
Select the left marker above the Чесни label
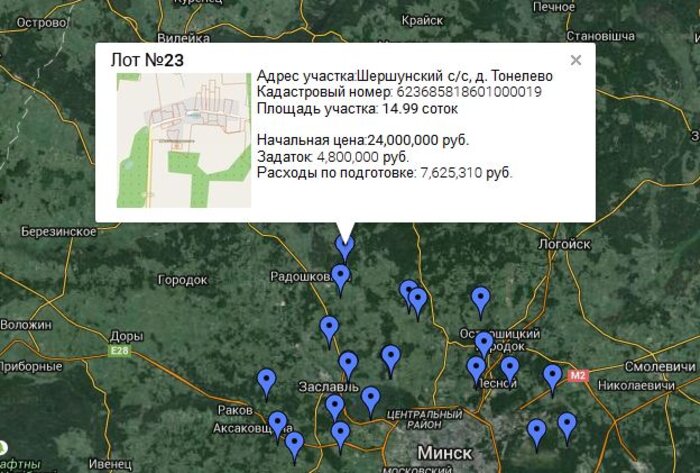(476, 368)
